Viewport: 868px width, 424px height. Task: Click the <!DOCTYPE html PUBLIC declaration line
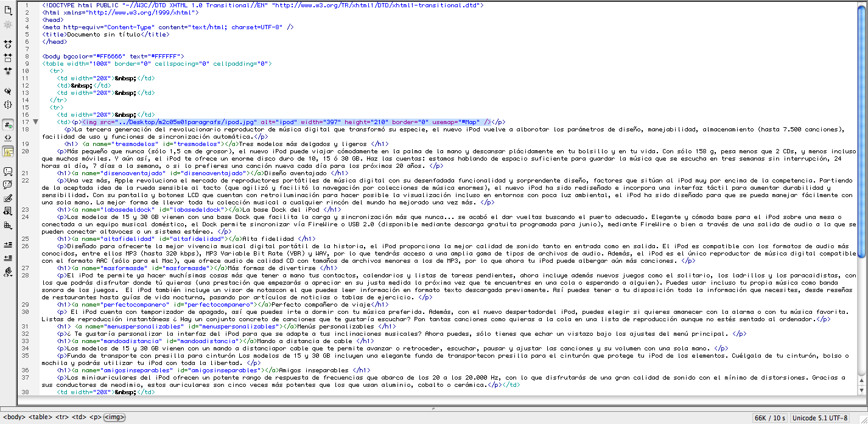point(263,5)
